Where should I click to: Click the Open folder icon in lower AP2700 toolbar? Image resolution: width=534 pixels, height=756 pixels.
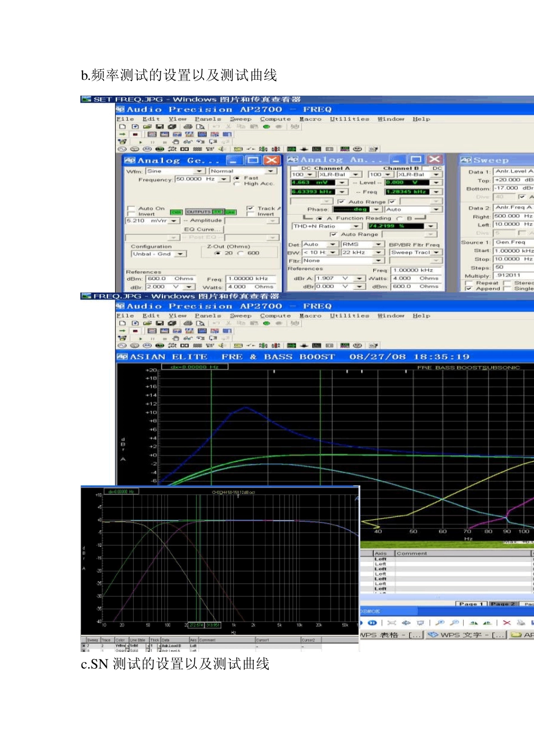(147, 323)
